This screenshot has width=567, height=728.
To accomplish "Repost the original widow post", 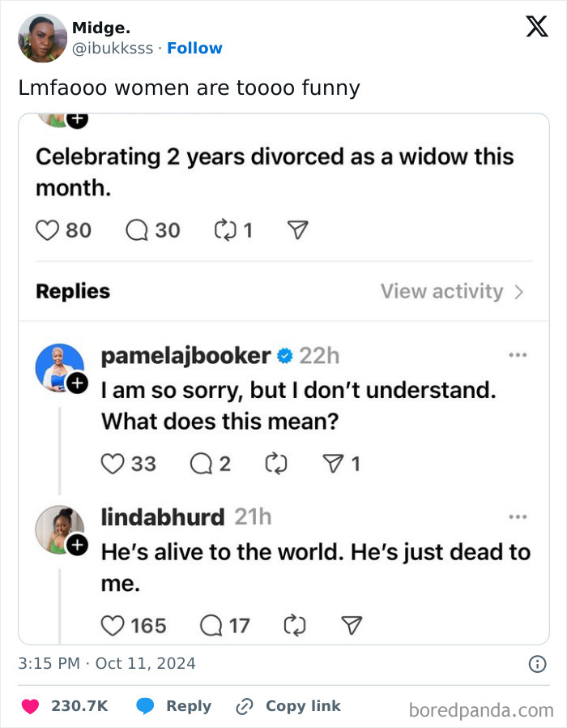I will tap(225, 230).
